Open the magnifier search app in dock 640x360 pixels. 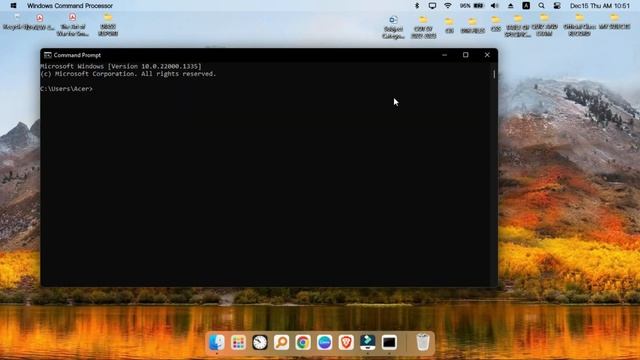(x=281, y=342)
